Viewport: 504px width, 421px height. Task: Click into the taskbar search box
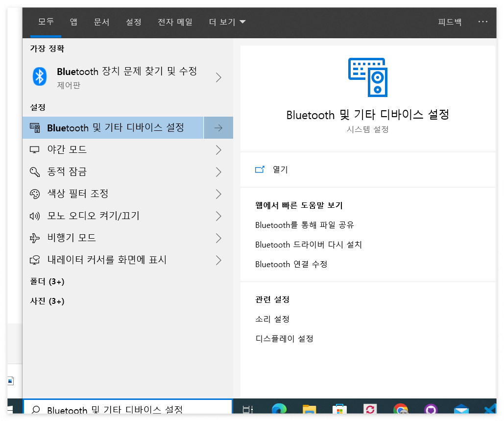128,407
